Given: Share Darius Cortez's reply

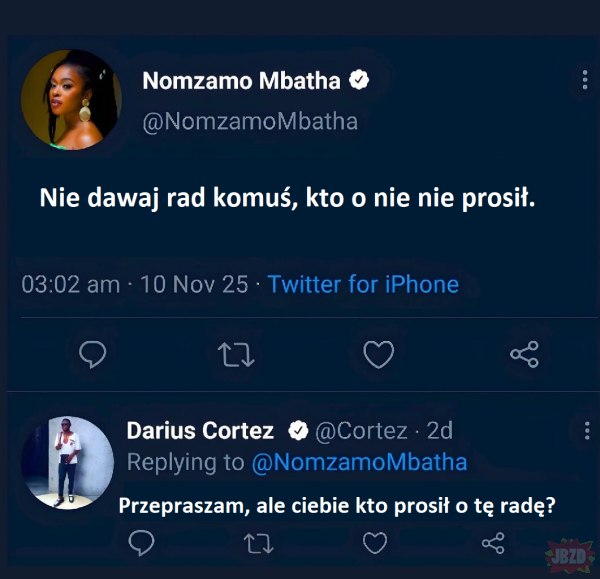Looking at the screenshot, I should tap(493, 542).
